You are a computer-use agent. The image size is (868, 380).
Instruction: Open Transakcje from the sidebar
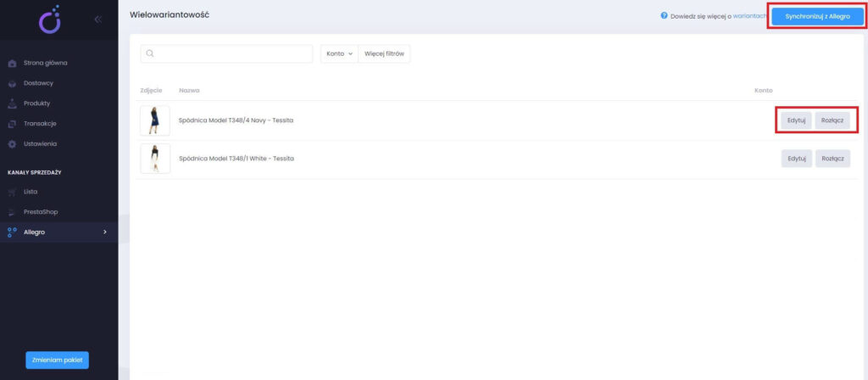click(40, 124)
